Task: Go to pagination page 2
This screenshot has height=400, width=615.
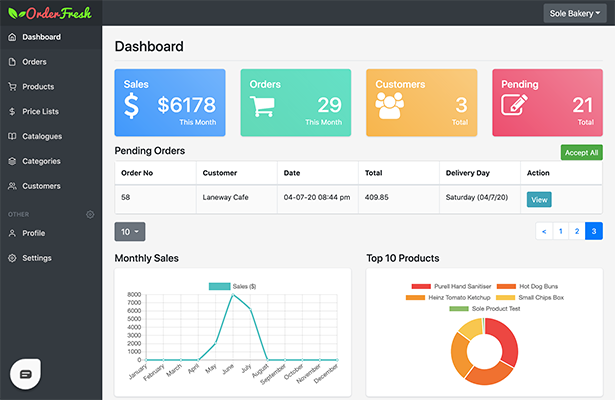Action: 577,231
